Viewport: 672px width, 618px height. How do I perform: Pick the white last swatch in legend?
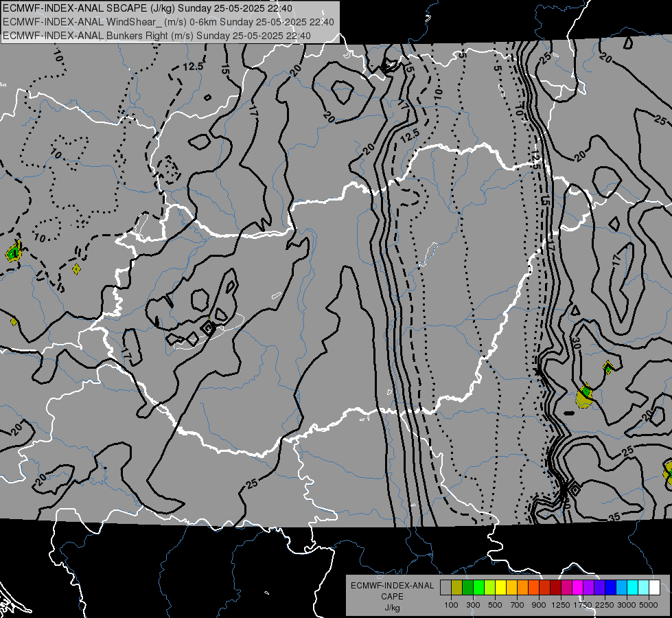[x=654, y=588]
